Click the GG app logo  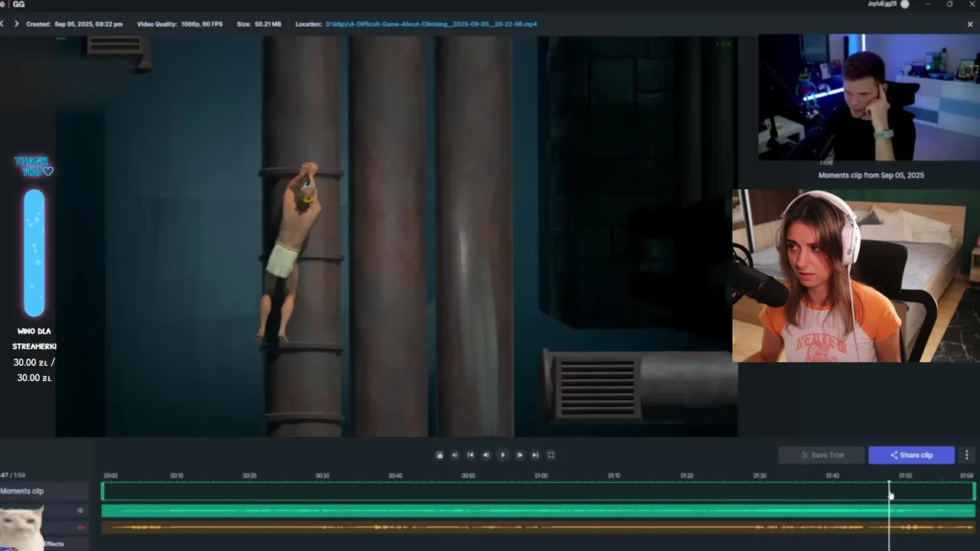(x=18, y=5)
